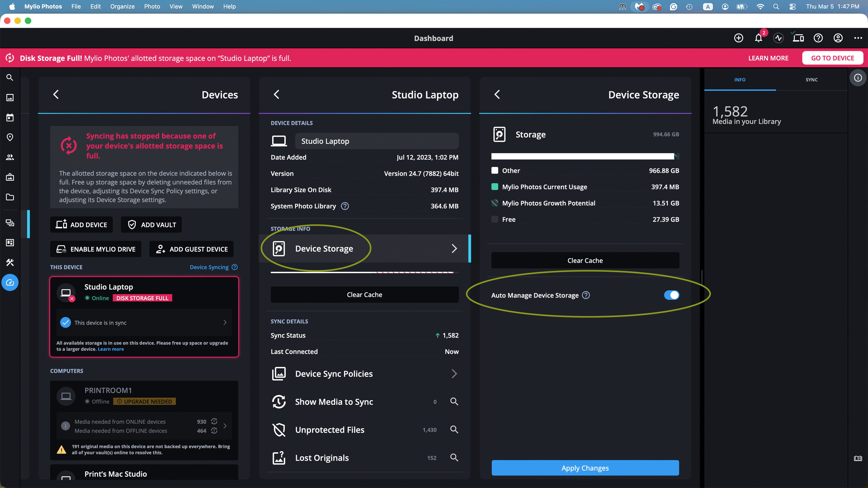This screenshot has height=488, width=868.
Task: Open the calendar view in sidebar
Action: point(10,118)
